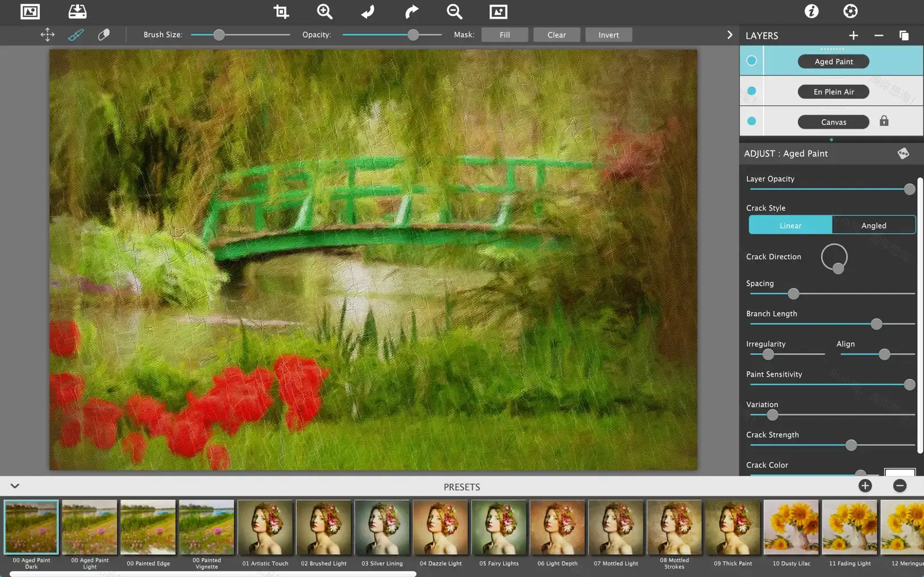The height and width of the screenshot is (577, 924).
Task: Expand the mask options chevron
Action: click(x=729, y=35)
